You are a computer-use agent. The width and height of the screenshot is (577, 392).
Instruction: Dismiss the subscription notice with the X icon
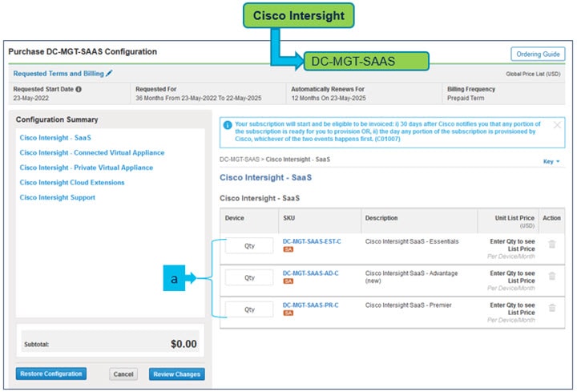[x=557, y=125]
